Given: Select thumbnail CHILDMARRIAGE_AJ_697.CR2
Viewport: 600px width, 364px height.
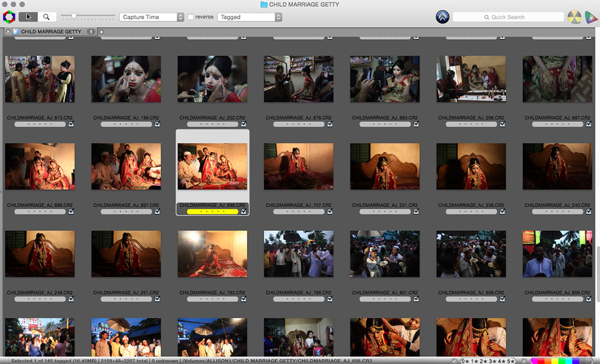Looking at the screenshot, I should tap(126, 167).
